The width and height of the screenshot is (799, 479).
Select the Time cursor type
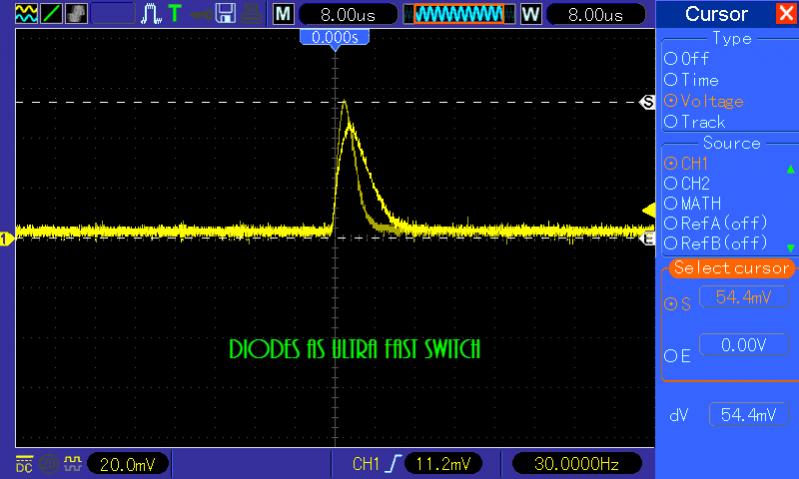click(691, 80)
